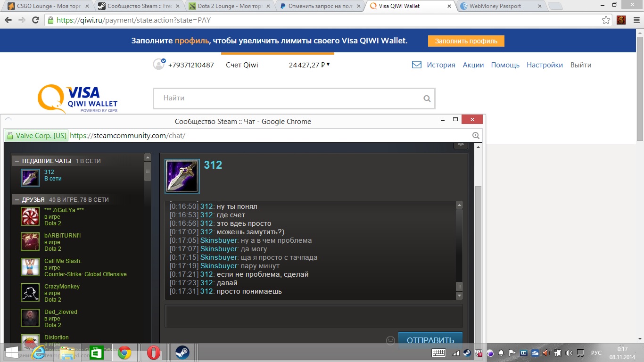
Task: Open chat with bARBITURNI'I
Action: coord(78,242)
